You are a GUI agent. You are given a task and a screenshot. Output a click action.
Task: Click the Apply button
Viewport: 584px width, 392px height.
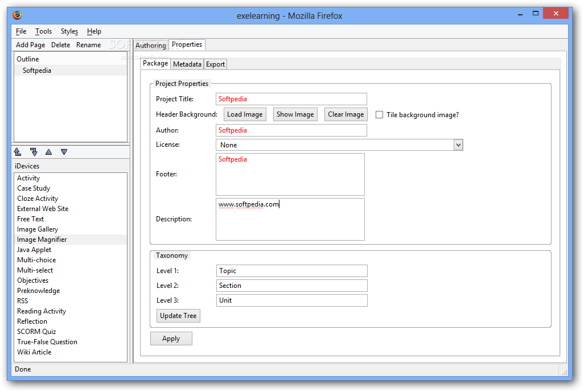(171, 339)
